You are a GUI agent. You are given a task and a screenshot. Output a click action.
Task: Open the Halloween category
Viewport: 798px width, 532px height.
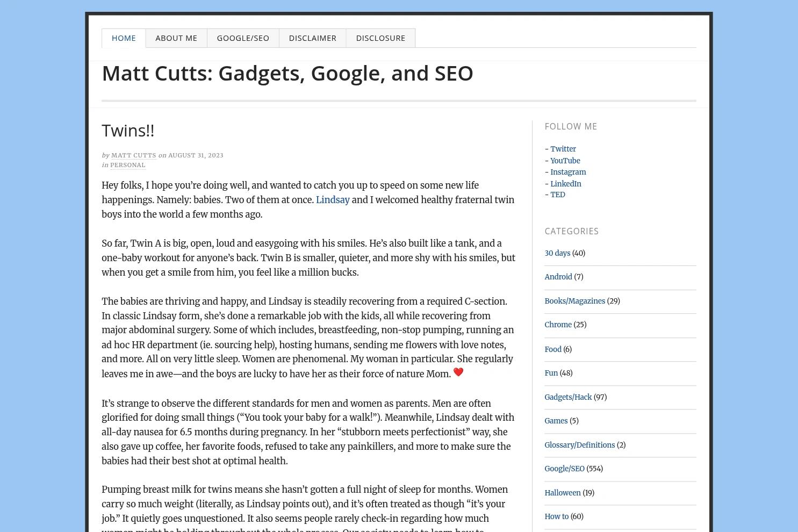click(562, 492)
